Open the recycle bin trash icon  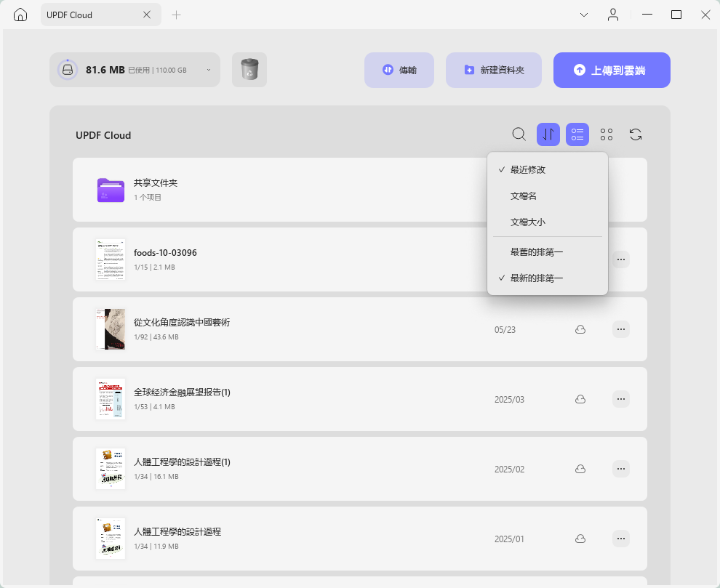point(249,70)
